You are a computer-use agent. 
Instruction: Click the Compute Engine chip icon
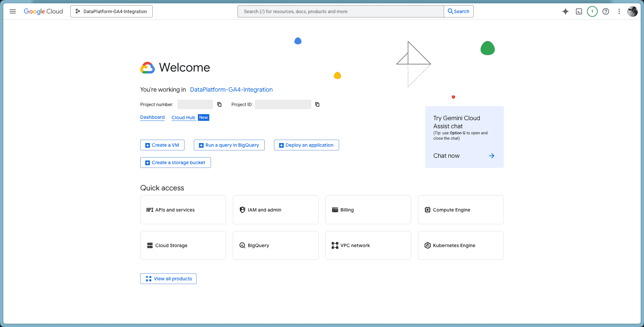[x=428, y=210]
